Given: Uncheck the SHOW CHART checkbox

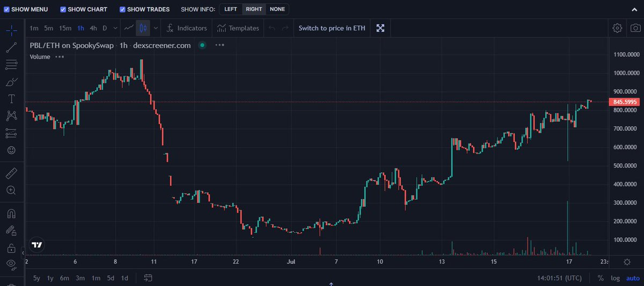Looking at the screenshot, I should (63, 9).
